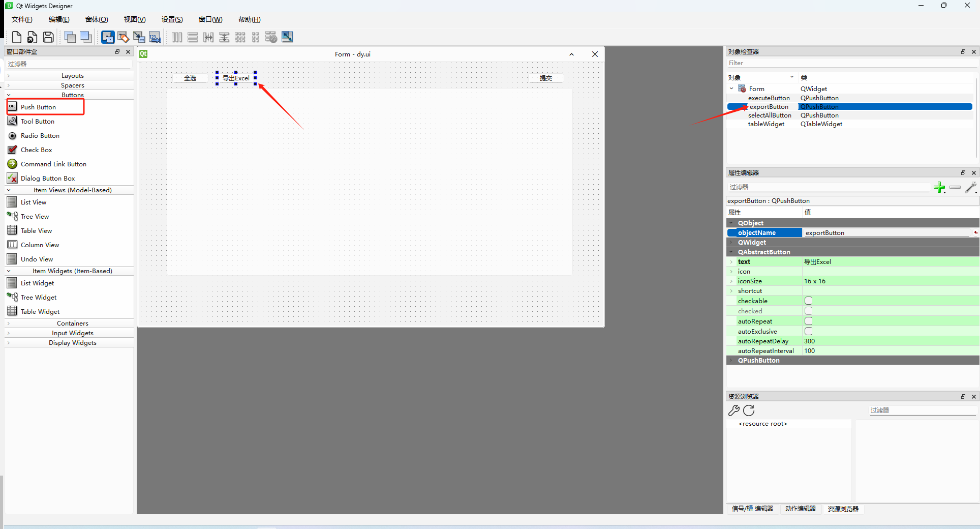Enable the checkable property checkbox

click(x=808, y=301)
